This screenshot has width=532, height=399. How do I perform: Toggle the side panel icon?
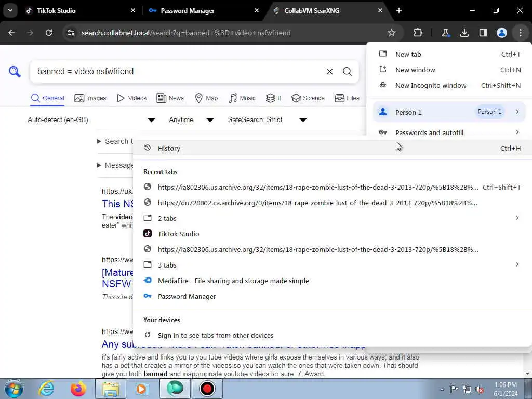pos(483,33)
